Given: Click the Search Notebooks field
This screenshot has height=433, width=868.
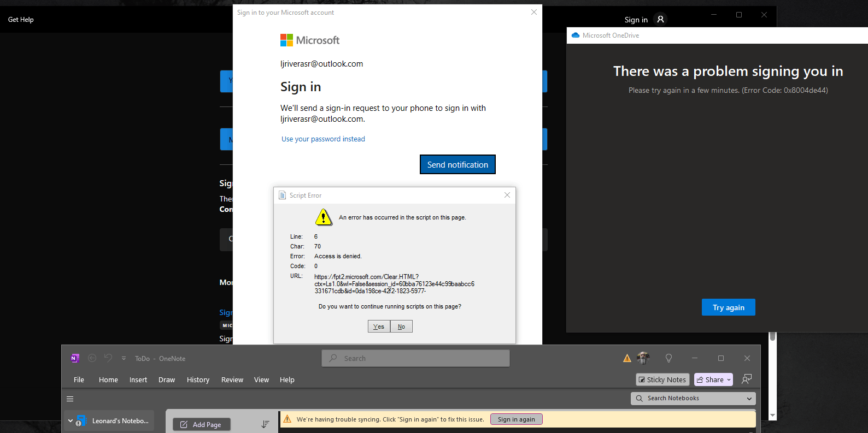Looking at the screenshot, I should (x=694, y=399).
